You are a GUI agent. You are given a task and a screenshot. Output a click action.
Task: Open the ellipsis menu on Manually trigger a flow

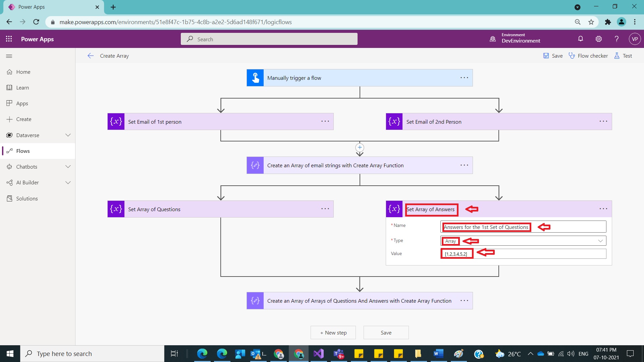pyautogui.click(x=464, y=77)
